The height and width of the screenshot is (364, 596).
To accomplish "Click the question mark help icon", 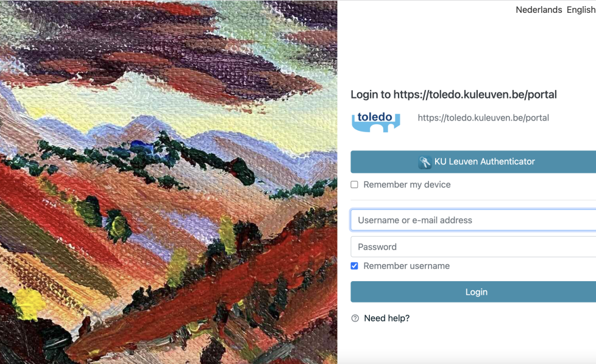I will pyautogui.click(x=355, y=318).
